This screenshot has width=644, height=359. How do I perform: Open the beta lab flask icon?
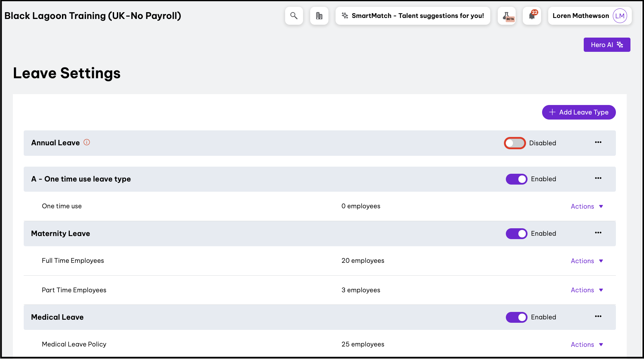pos(507,16)
